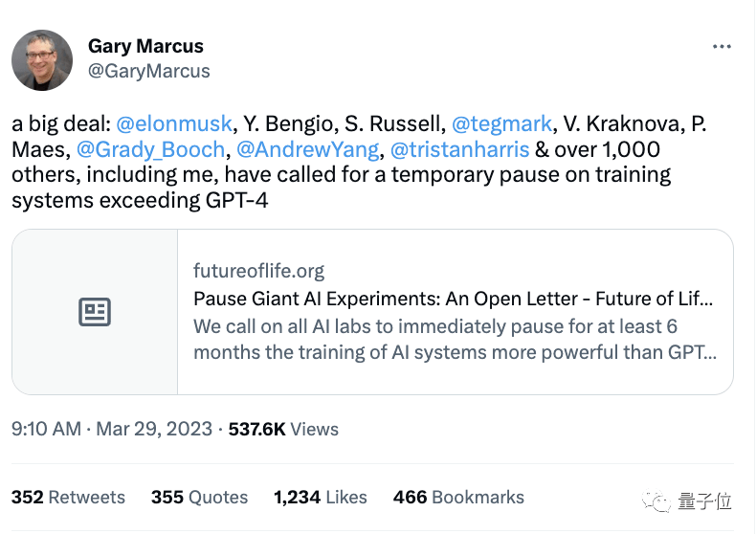This screenshot has height=534, width=756.
Task: Show the 352 Retweets list
Action: click(68, 498)
